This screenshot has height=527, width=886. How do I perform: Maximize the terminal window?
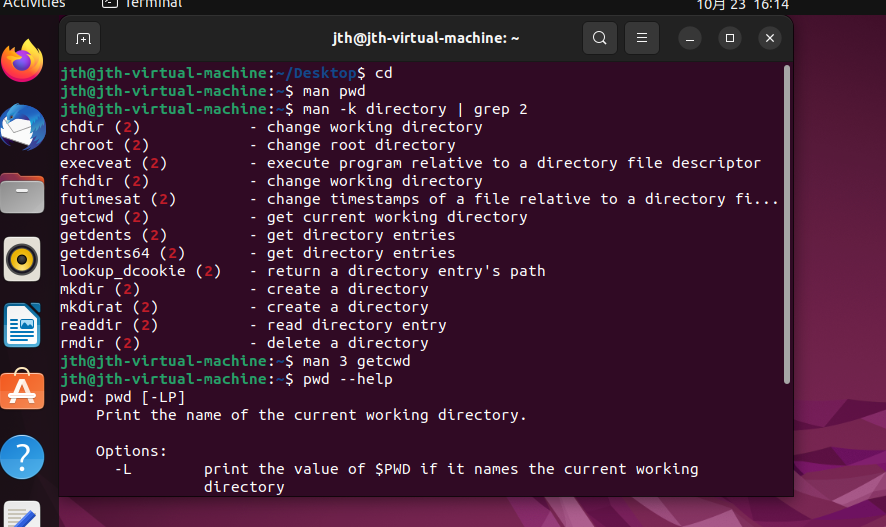click(730, 38)
